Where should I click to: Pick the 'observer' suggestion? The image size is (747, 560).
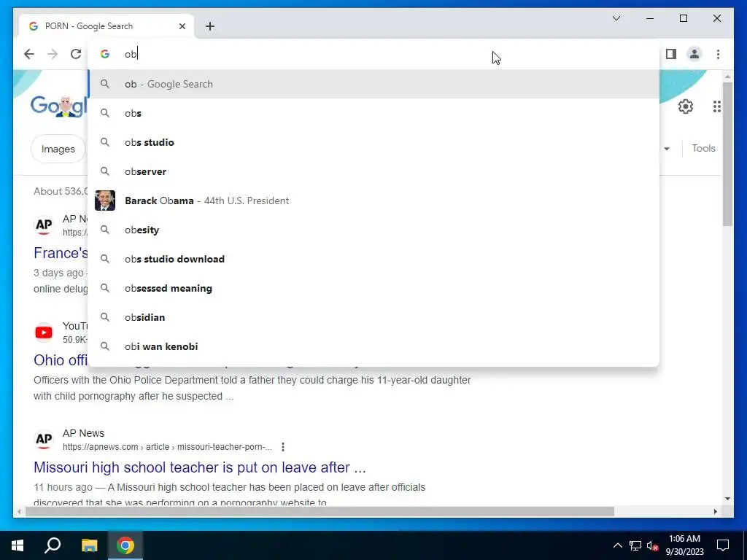click(x=374, y=171)
